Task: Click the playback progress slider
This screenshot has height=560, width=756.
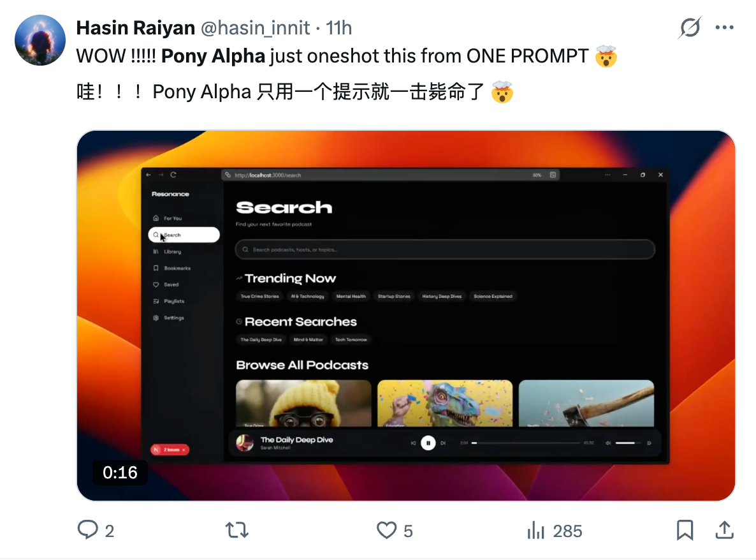Action: click(x=525, y=443)
